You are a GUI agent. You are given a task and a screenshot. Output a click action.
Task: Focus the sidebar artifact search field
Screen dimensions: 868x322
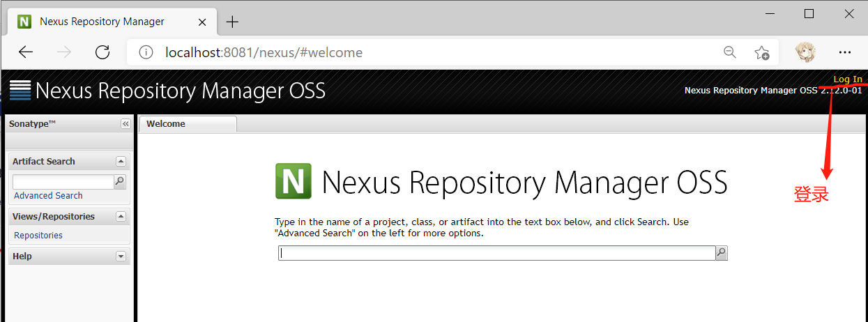(63, 182)
